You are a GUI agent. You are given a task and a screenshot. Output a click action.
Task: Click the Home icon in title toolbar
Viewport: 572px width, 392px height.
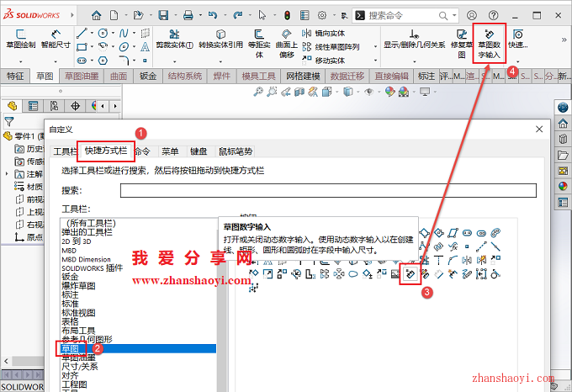coord(97,15)
